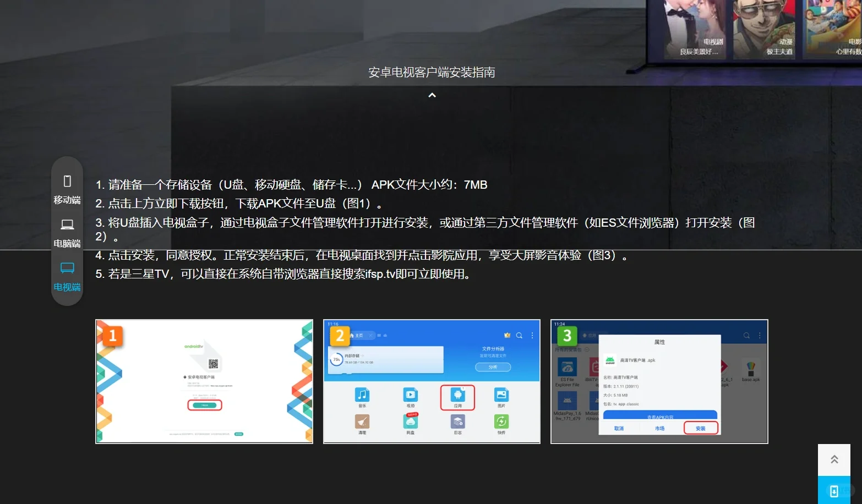This screenshot has width=862, height=504.
Task: Select the 应用 (Apps) icon in ES File Explorer screenshot
Action: click(458, 396)
